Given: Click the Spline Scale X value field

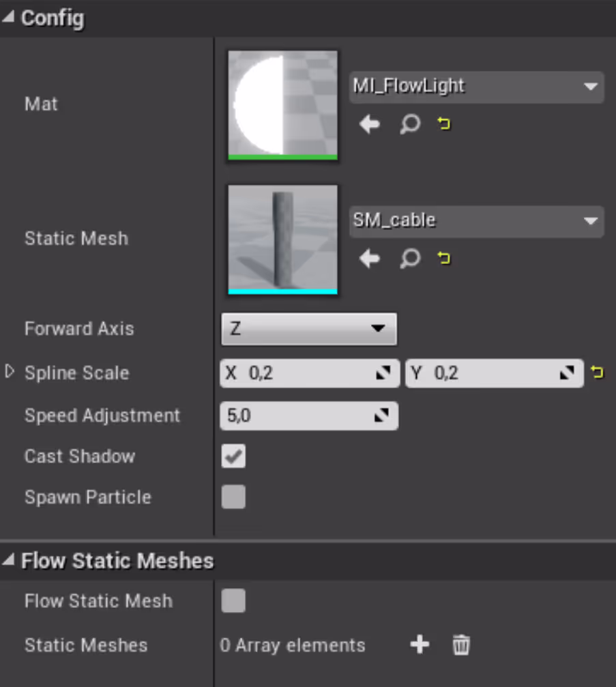Looking at the screenshot, I should pos(310,373).
